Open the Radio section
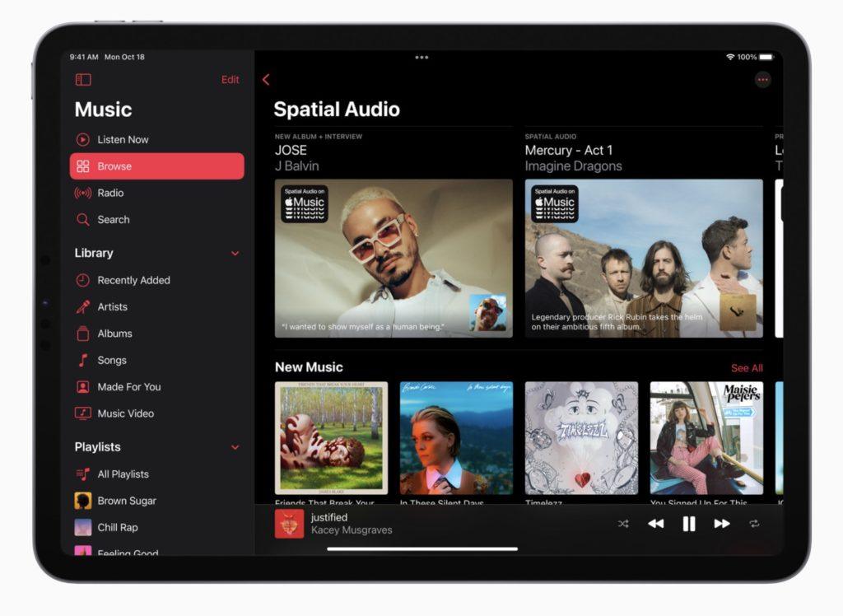 click(157, 193)
